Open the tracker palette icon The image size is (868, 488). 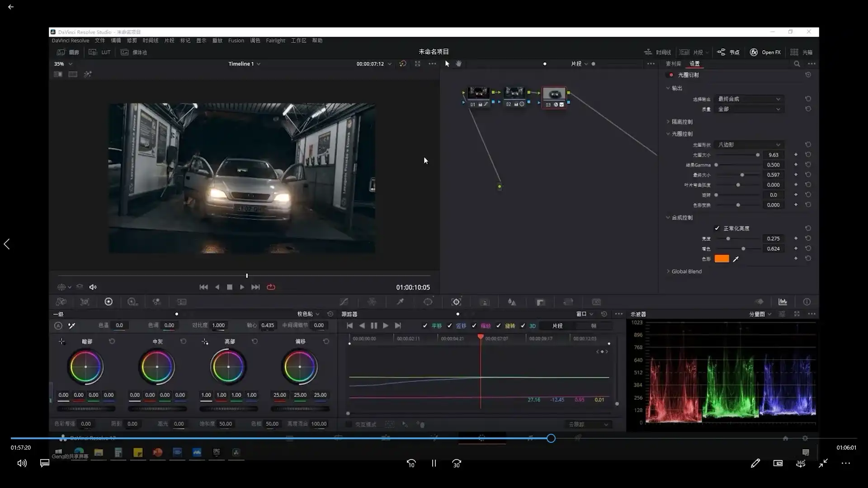coord(456,302)
